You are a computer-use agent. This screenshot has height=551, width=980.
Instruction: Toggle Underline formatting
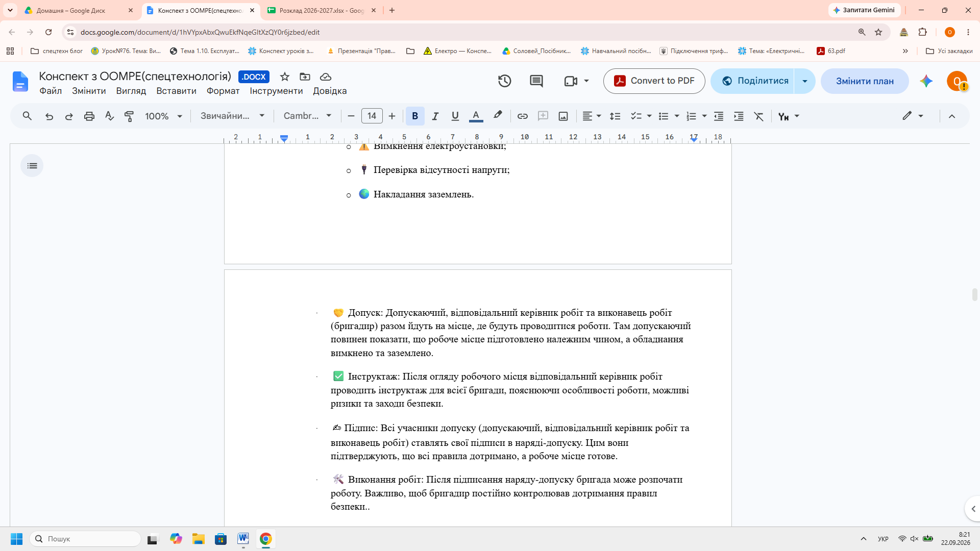[455, 116]
